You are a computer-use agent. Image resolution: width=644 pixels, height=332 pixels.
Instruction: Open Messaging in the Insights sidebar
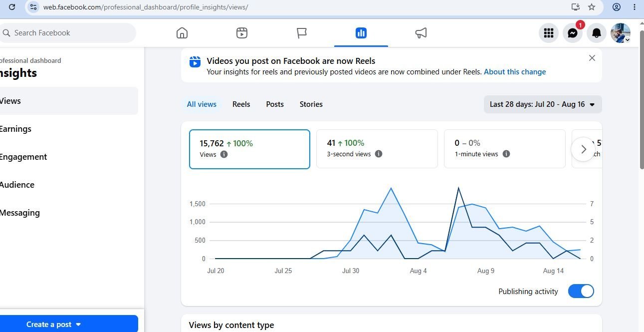click(x=68, y=213)
